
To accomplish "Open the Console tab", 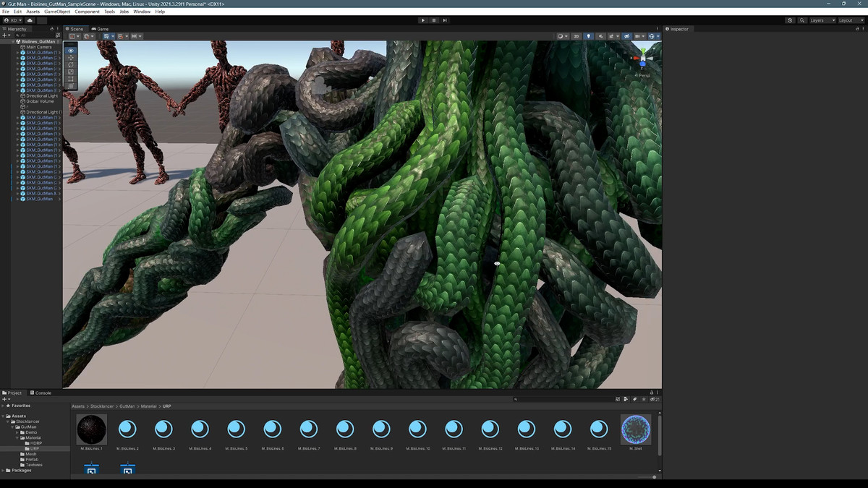I will [42, 393].
